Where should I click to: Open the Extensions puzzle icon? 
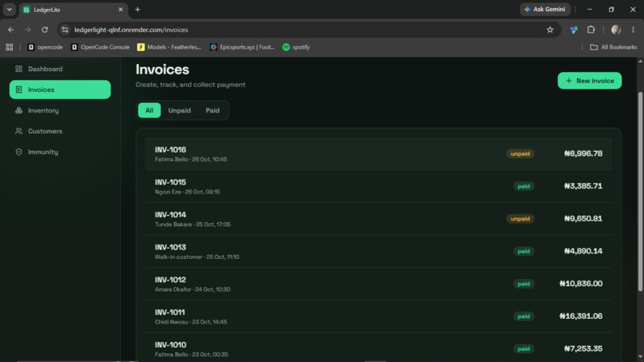coord(591,30)
